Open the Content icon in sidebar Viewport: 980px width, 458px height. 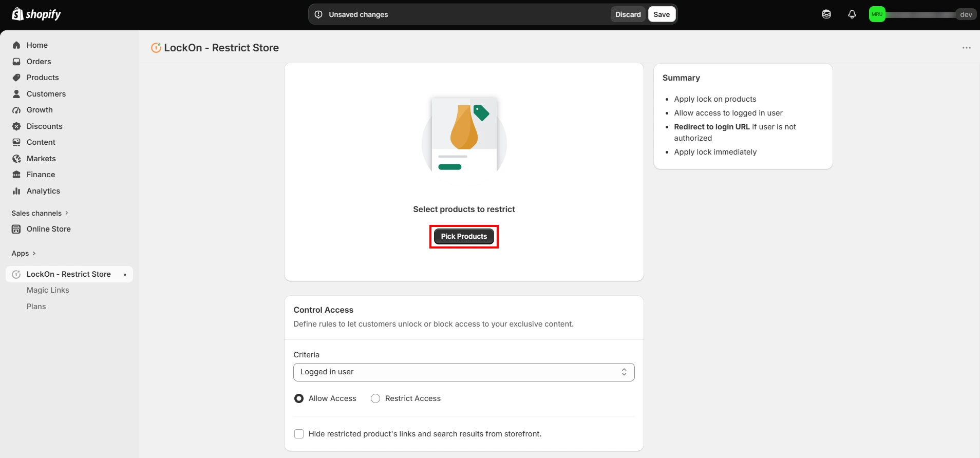(x=16, y=142)
